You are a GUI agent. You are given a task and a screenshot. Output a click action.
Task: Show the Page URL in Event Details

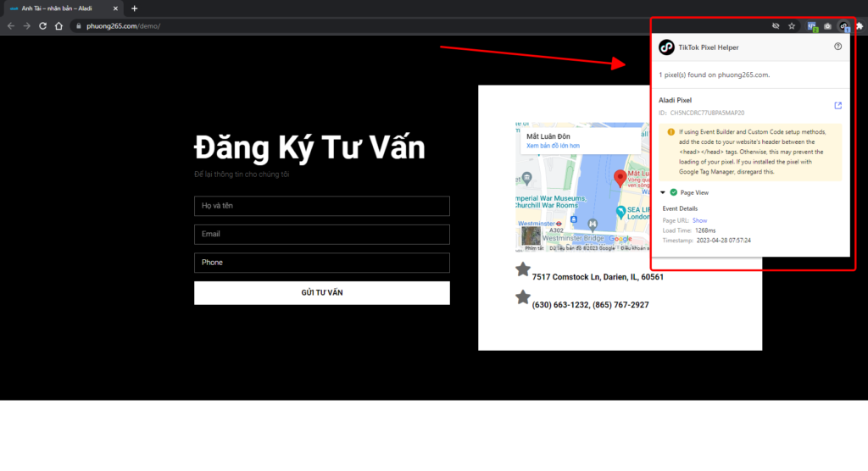699,220
